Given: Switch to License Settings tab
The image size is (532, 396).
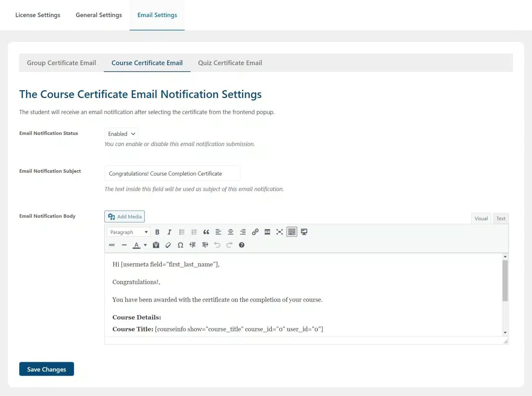Looking at the screenshot, I should [x=38, y=15].
